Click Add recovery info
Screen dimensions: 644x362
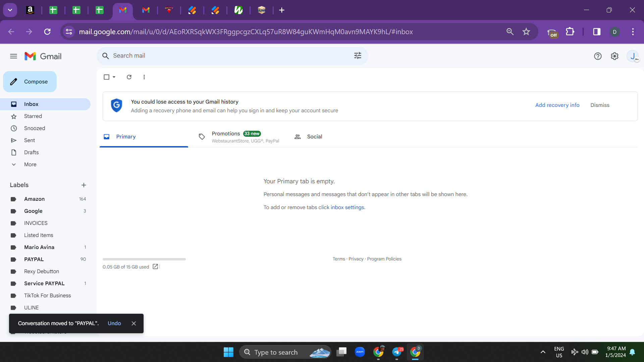click(557, 105)
